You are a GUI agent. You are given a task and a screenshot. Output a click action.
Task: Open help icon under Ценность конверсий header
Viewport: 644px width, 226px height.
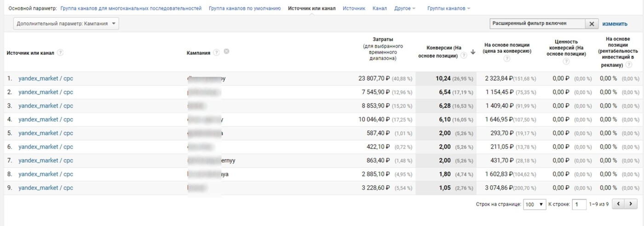(566, 62)
